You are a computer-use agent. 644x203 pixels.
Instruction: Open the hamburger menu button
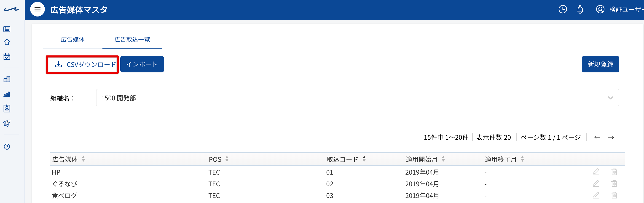click(38, 10)
